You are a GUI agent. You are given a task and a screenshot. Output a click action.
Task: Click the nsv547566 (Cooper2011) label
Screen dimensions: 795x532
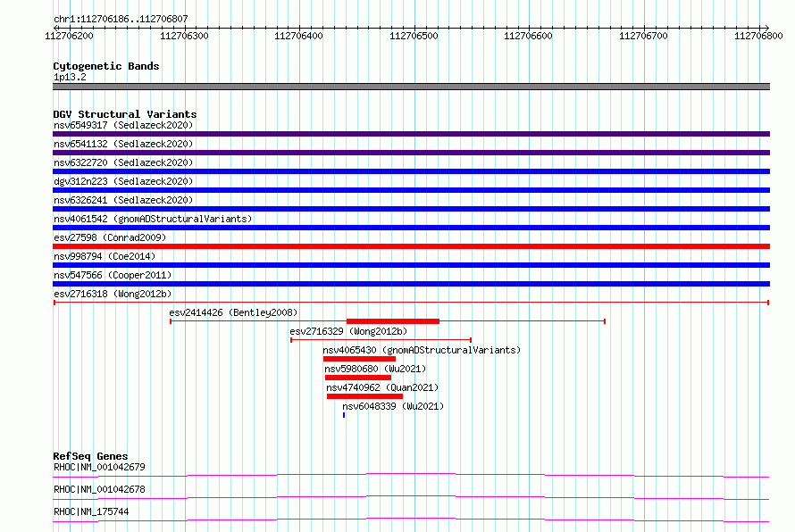pyautogui.click(x=113, y=275)
